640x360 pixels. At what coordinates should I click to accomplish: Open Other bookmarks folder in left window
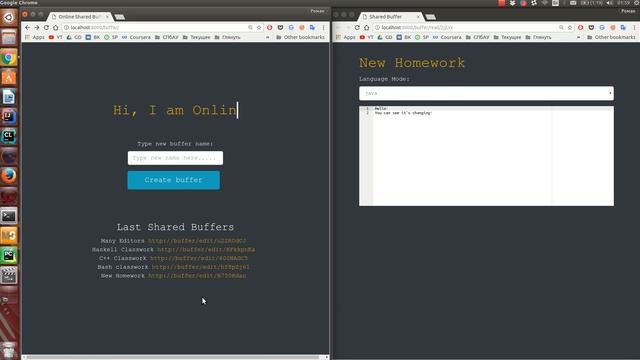click(300, 37)
